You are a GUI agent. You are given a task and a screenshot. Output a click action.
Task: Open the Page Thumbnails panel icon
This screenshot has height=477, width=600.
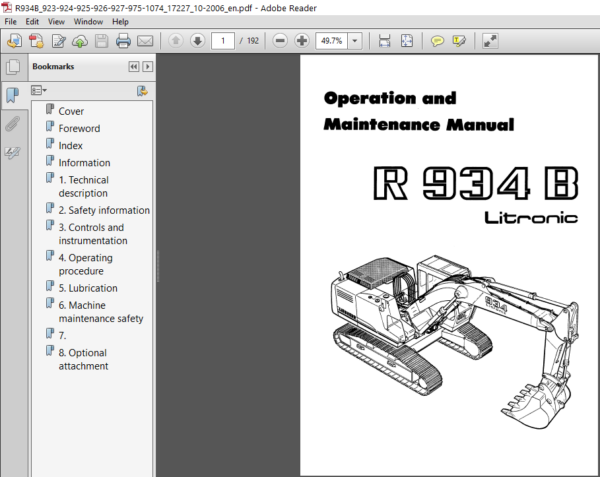click(13, 67)
